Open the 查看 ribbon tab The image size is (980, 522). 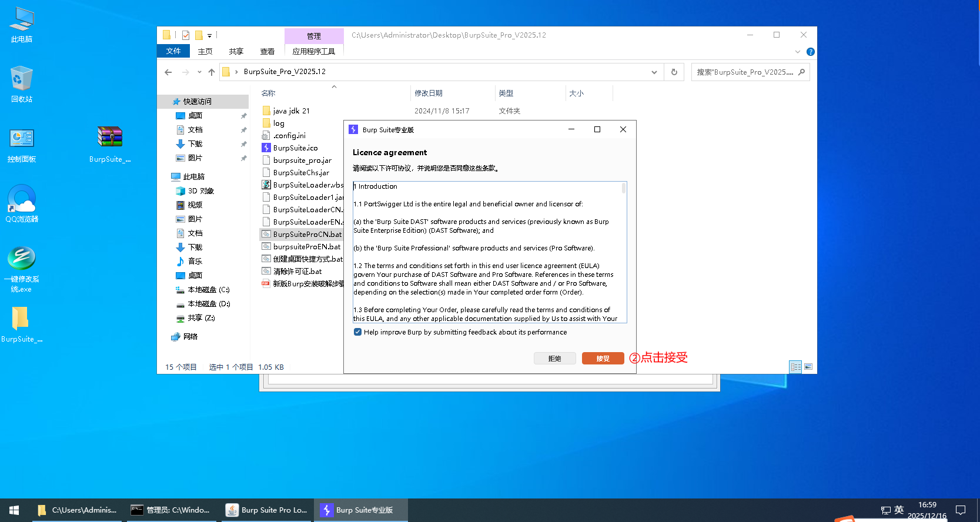267,52
